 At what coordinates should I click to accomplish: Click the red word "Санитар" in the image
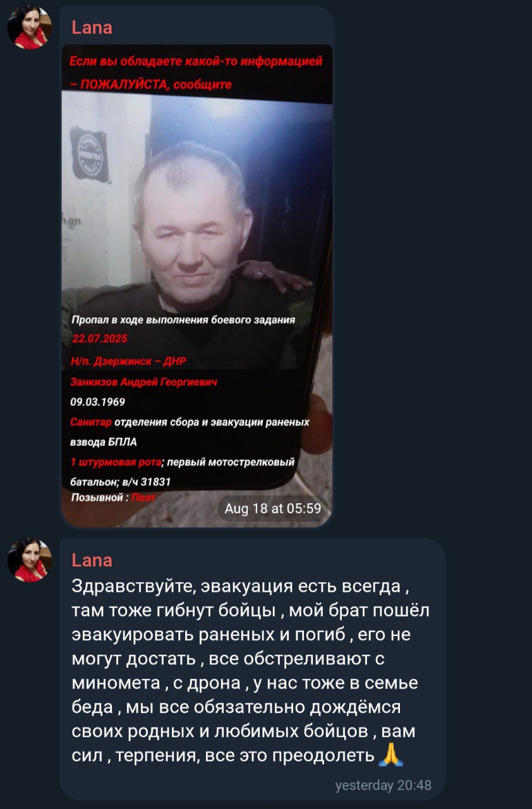[x=91, y=422]
